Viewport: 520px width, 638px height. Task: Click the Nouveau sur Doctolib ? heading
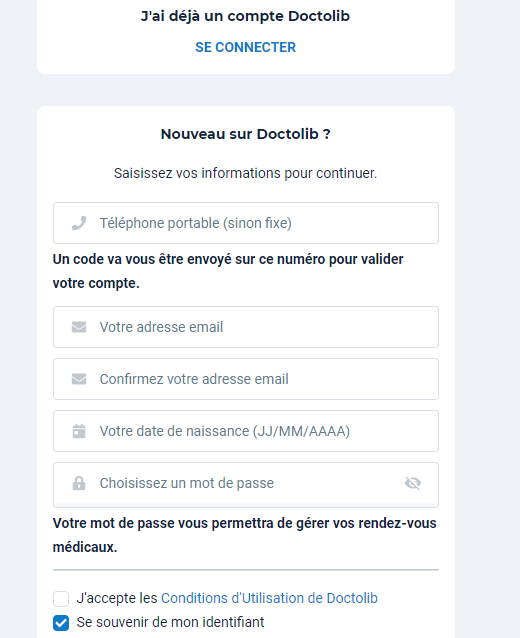point(246,134)
